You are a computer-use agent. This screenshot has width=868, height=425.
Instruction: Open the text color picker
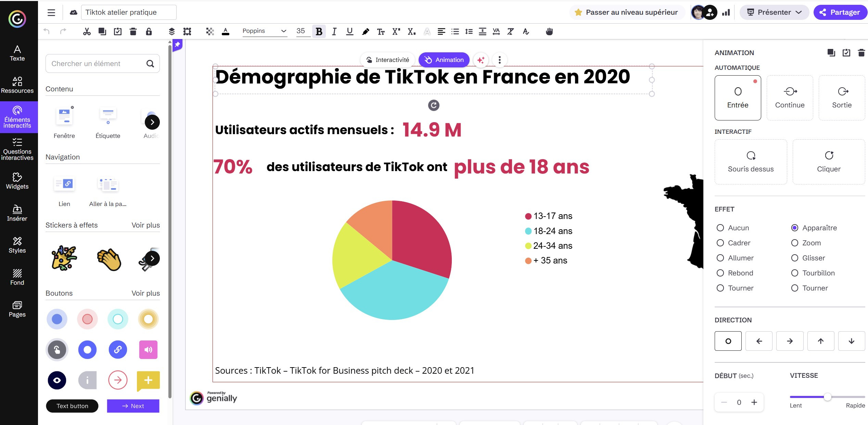[x=226, y=31]
